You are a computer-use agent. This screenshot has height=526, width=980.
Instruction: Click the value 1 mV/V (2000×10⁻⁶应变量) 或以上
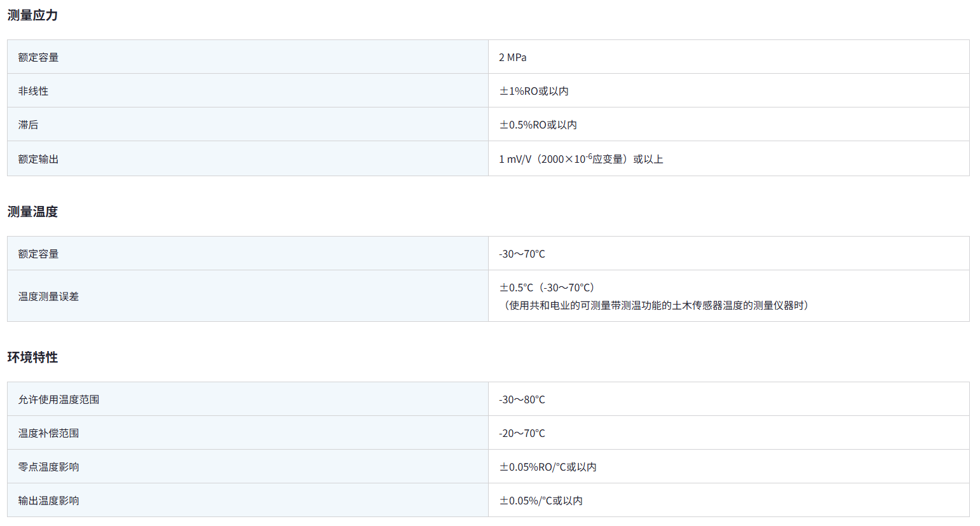[x=581, y=158]
